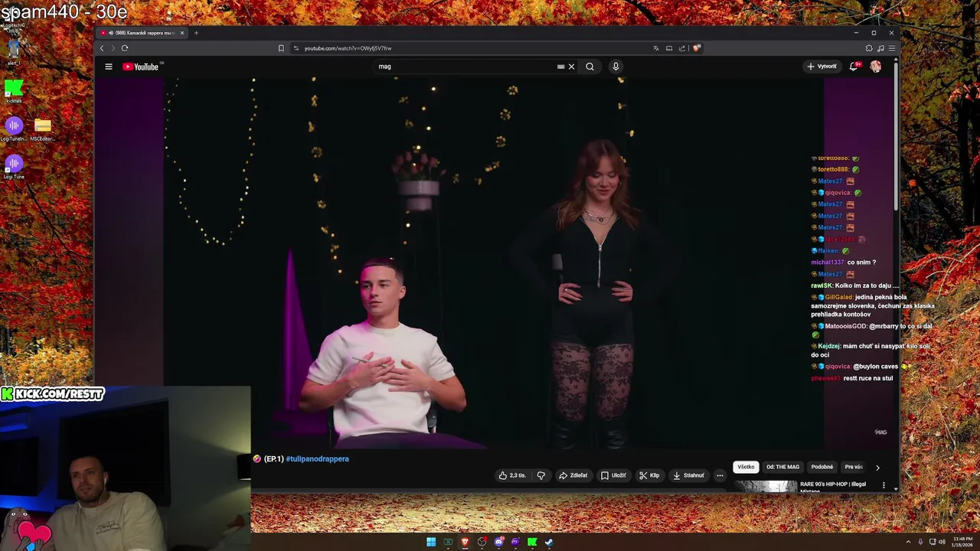The width and height of the screenshot is (980, 551).
Task: Open the Logi Tune desktop shortcut
Action: point(14,167)
